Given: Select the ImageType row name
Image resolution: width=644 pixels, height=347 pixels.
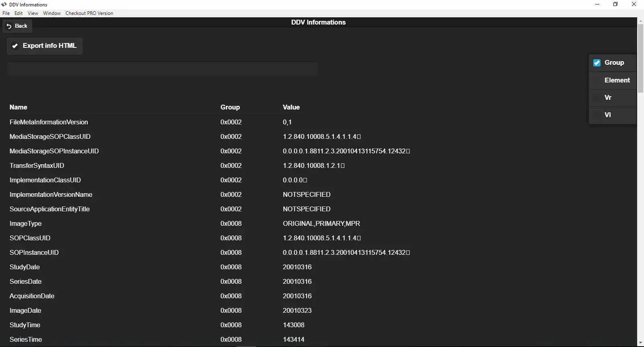Looking at the screenshot, I should pos(26,223).
